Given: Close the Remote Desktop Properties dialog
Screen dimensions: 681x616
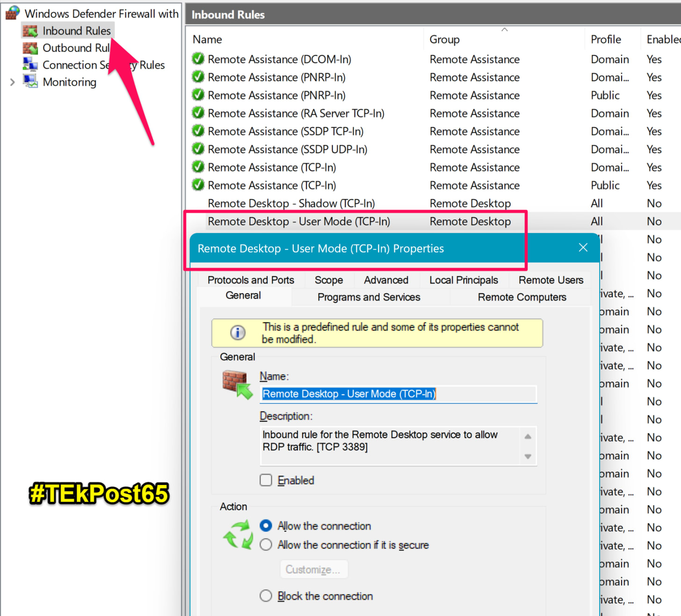Looking at the screenshot, I should point(583,247).
